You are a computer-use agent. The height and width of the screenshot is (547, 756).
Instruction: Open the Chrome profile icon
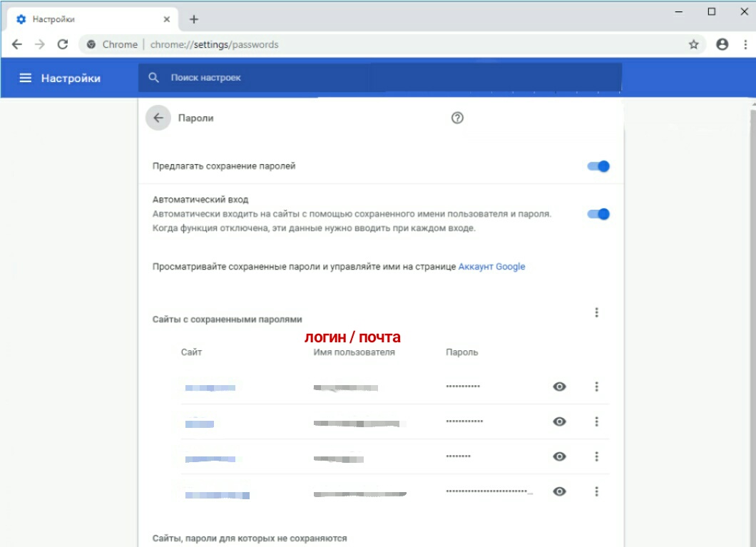click(x=722, y=44)
